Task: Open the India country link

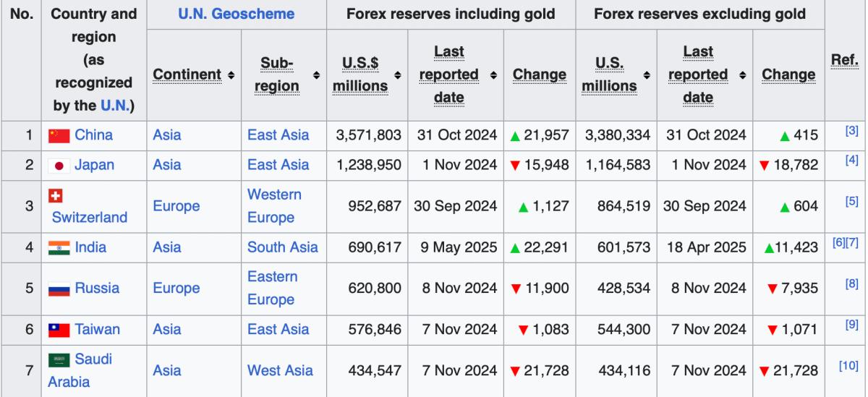Action: tap(91, 248)
